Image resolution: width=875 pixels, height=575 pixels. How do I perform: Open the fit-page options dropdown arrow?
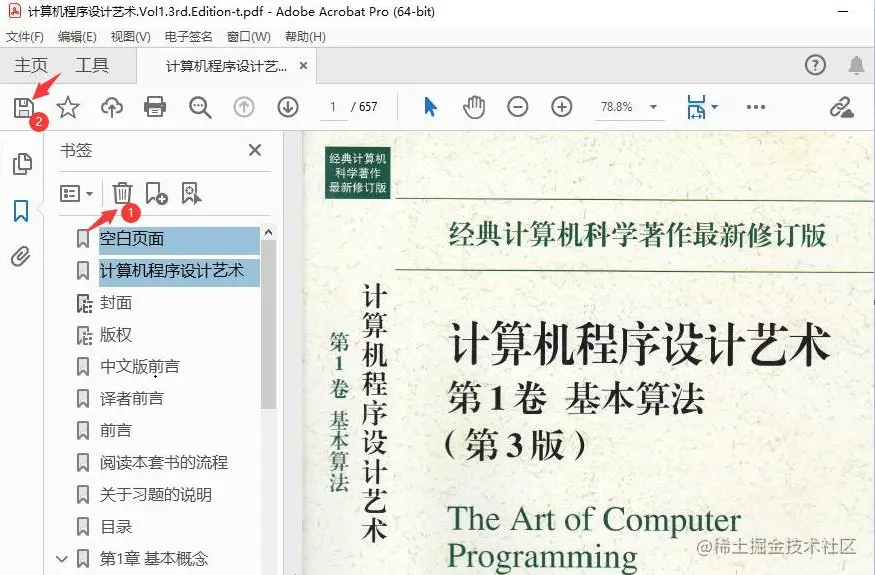714,107
